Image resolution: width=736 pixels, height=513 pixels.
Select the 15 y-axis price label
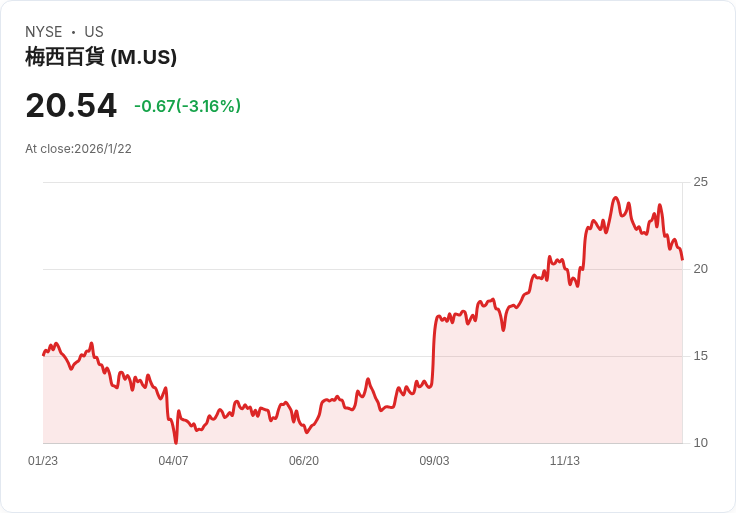tap(701, 356)
